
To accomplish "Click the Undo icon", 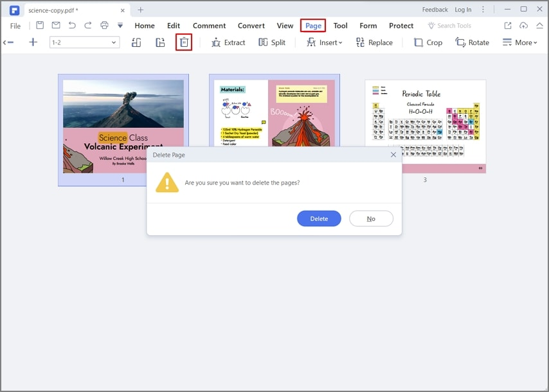I will pyautogui.click(x=72, y=25).
